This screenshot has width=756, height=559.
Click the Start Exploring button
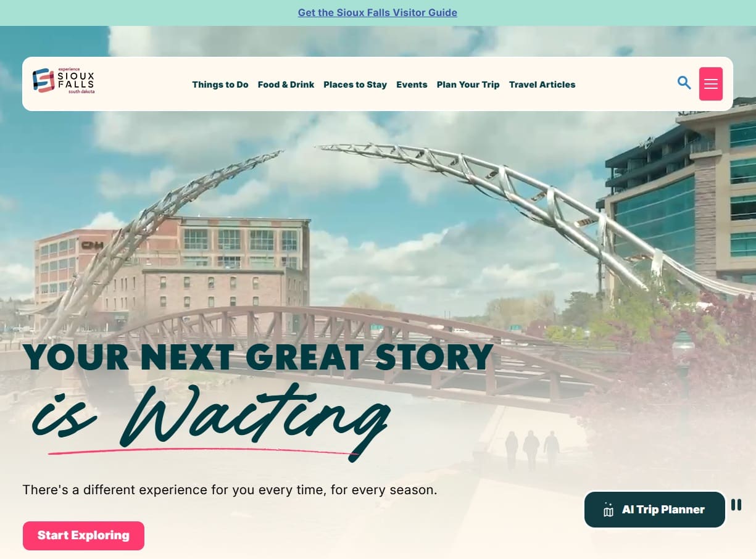coord(83,536)
